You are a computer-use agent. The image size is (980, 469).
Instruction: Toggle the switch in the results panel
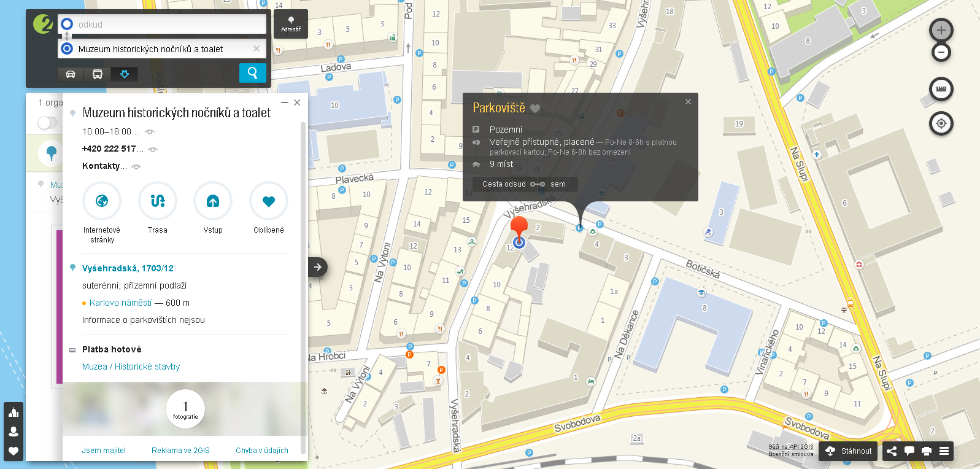[x=47, y=123]
